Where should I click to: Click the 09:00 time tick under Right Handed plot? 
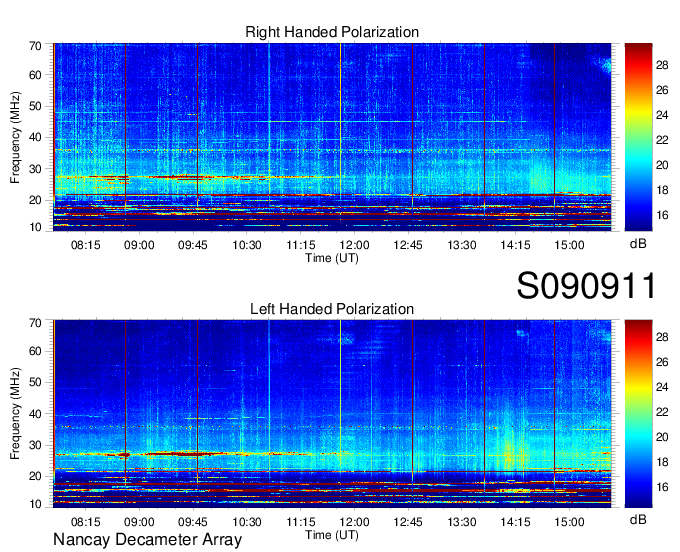pos(139,245)
